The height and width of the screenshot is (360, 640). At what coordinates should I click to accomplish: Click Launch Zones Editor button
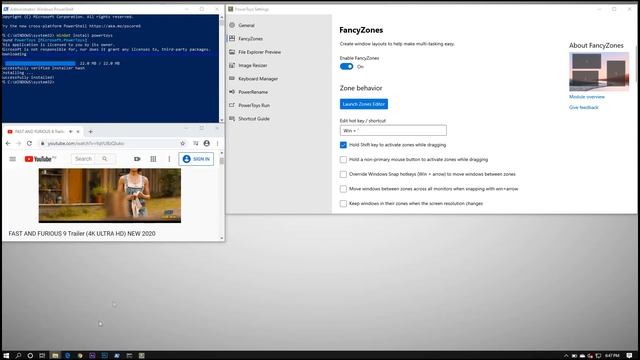point(364,104)
